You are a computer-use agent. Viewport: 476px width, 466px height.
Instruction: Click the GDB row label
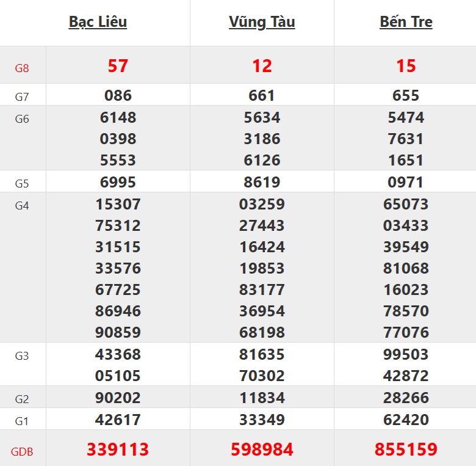(x=22, y=452)
